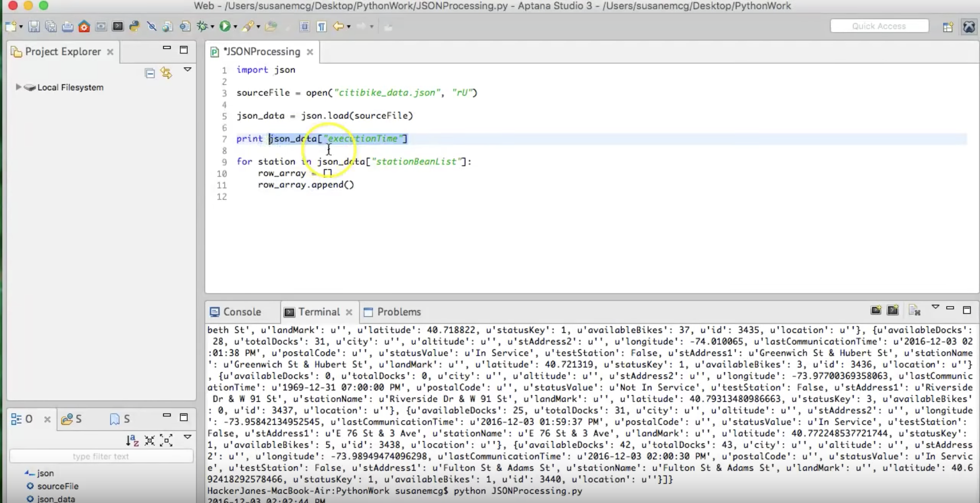Viewport: 980px width, 503px height.
Task: Click Expand All in Outline view
Action: [166, 440]
